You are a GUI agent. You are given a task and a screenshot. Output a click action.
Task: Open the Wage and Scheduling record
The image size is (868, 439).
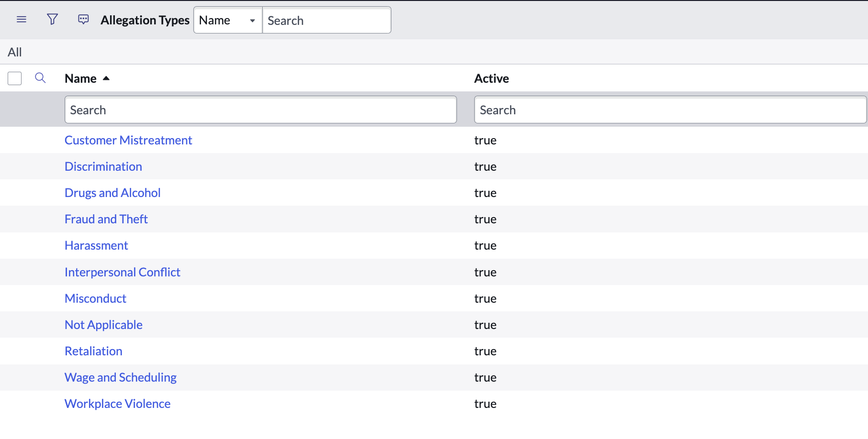click(x=121, y=377)
